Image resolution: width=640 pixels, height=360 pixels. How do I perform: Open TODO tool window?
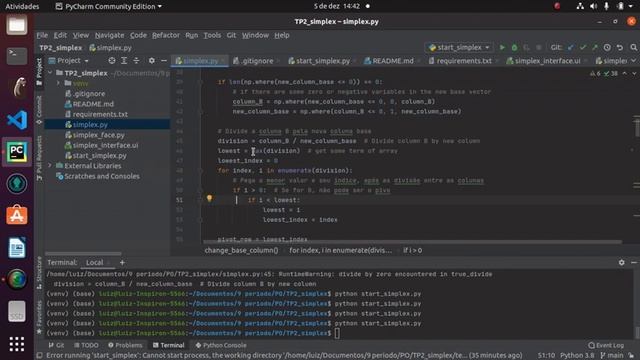(86, 345)
